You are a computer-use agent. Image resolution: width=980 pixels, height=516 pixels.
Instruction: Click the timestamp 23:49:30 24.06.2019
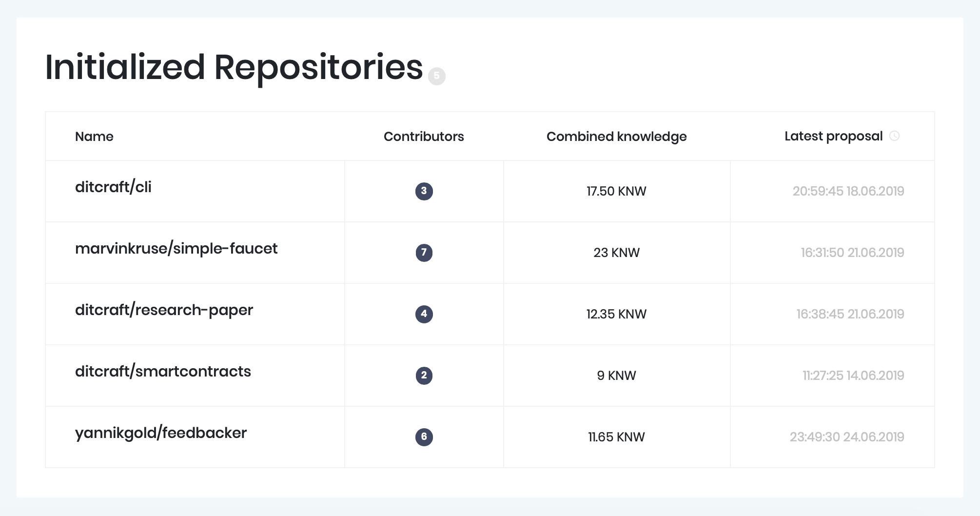click(x=847, y=437)
